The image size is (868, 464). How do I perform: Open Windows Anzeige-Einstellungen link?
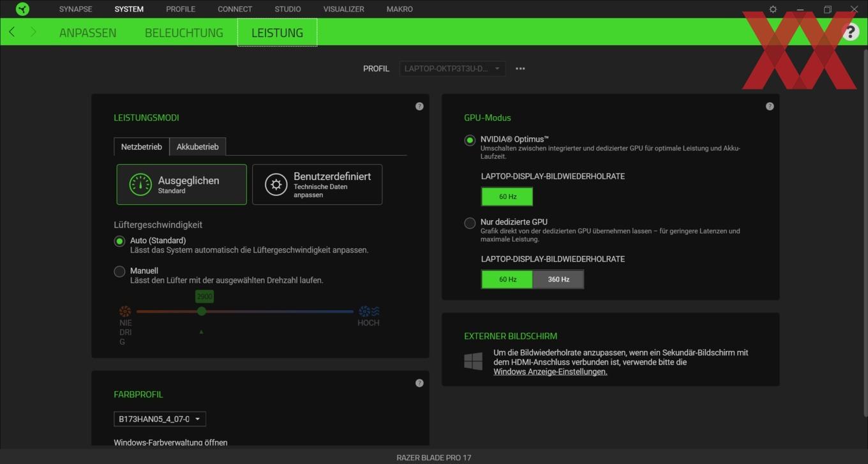550,371
